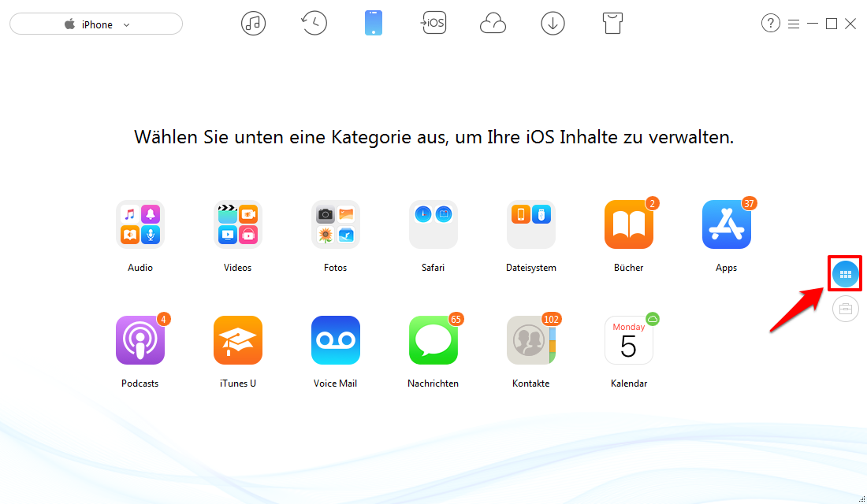The height and width of the screenshot is (504, 867).
Task: Minimize the application window
Action: click(813, 24)
